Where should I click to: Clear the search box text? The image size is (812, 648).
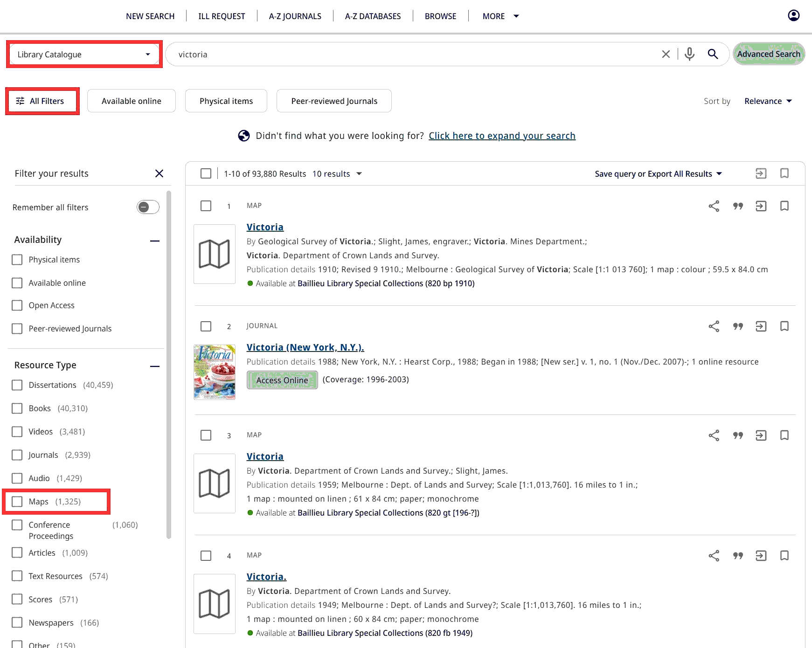click(x=666, y=54)
